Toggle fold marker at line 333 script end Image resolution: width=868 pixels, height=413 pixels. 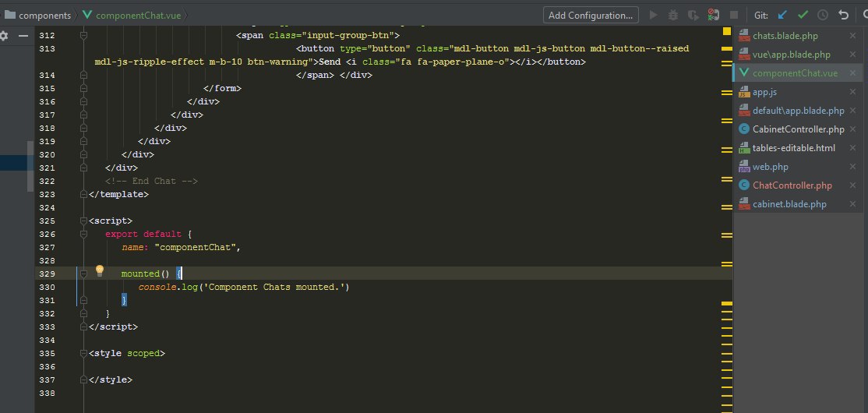(83, 327)
